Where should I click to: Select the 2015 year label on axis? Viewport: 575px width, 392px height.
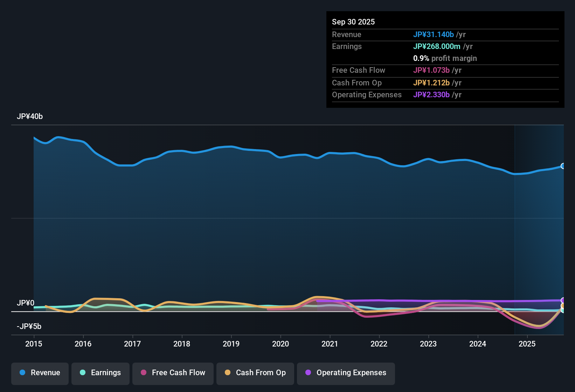pos(34,344)
